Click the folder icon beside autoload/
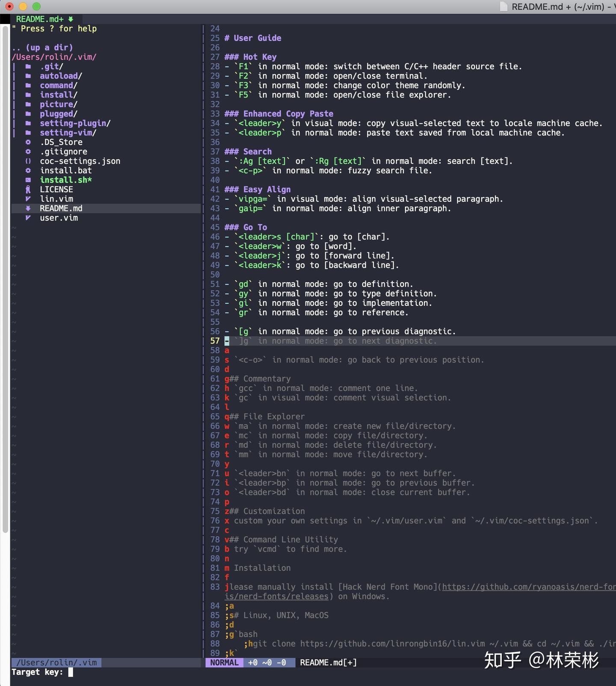 pyautogui.click(x=28, y=76)
